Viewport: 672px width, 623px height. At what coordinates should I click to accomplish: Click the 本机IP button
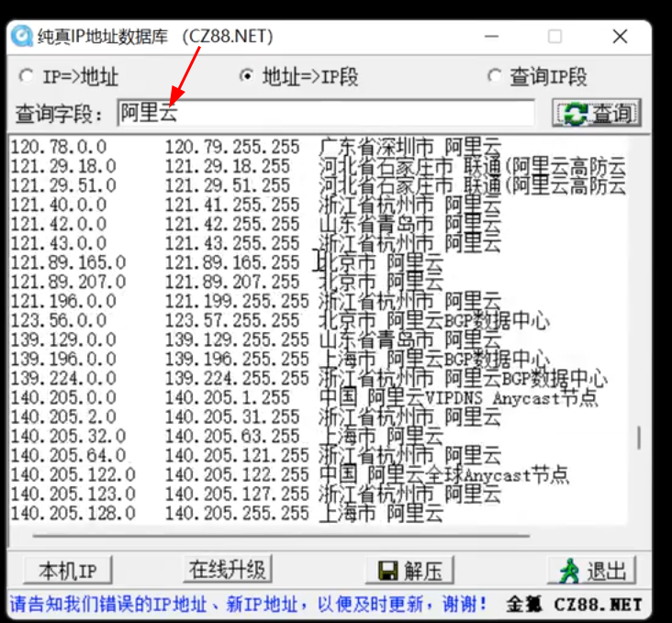[x=68, y=571]
